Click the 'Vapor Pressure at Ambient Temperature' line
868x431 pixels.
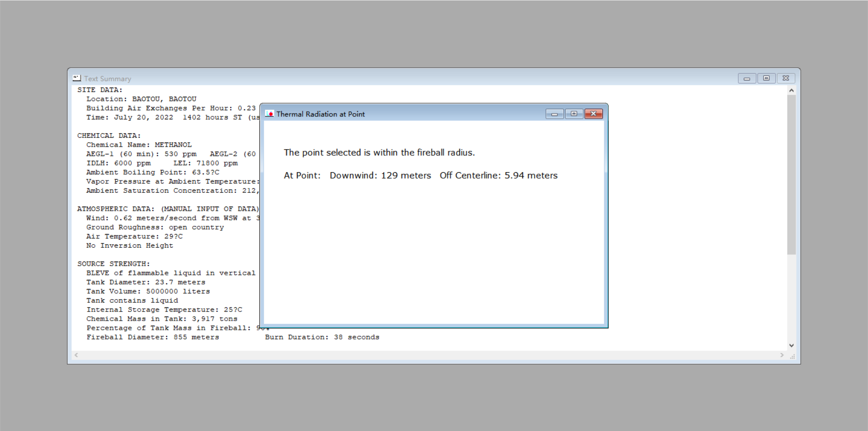pos(173,181)
